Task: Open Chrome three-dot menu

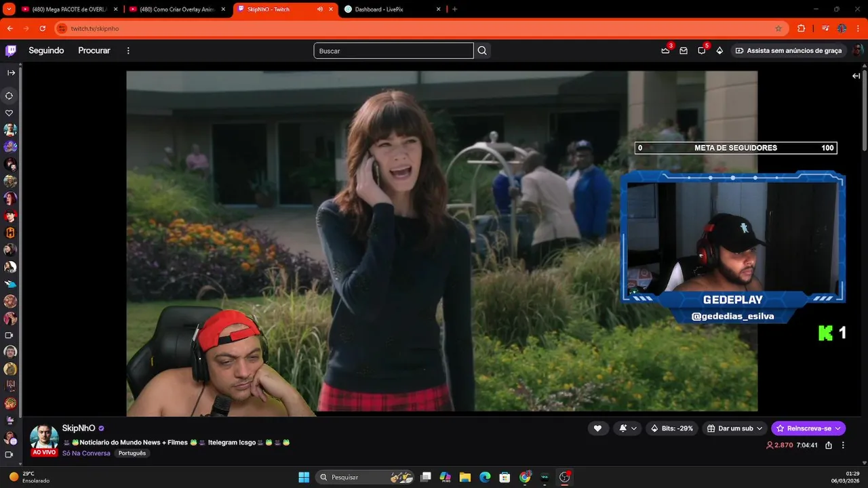Action: pos(858,28)
